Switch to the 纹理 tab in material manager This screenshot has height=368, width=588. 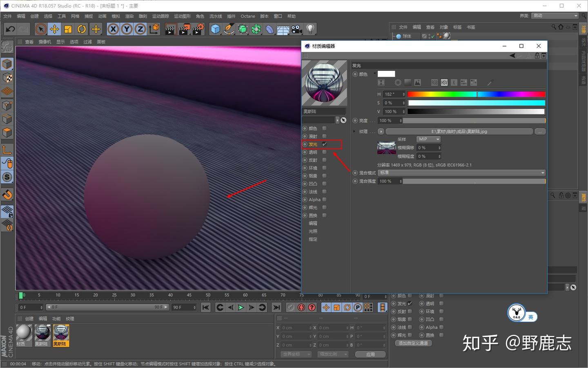pyautogui.click(x=69, y=318)
